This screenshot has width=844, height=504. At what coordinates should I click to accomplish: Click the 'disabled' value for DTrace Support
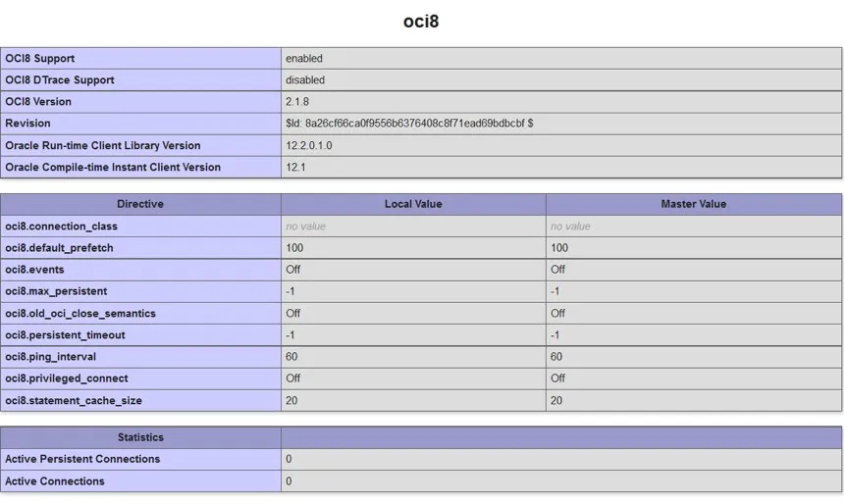[x=305, y=80]
